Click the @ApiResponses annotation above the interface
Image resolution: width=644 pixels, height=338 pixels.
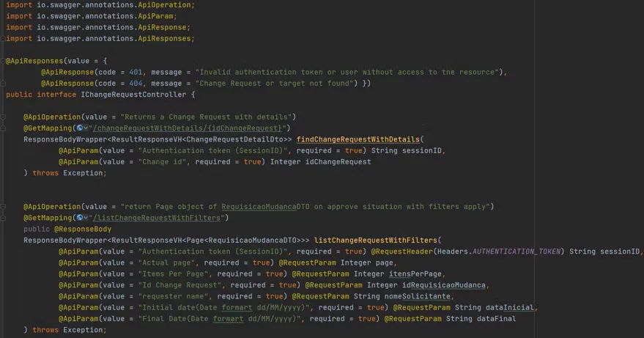point(34,61)
